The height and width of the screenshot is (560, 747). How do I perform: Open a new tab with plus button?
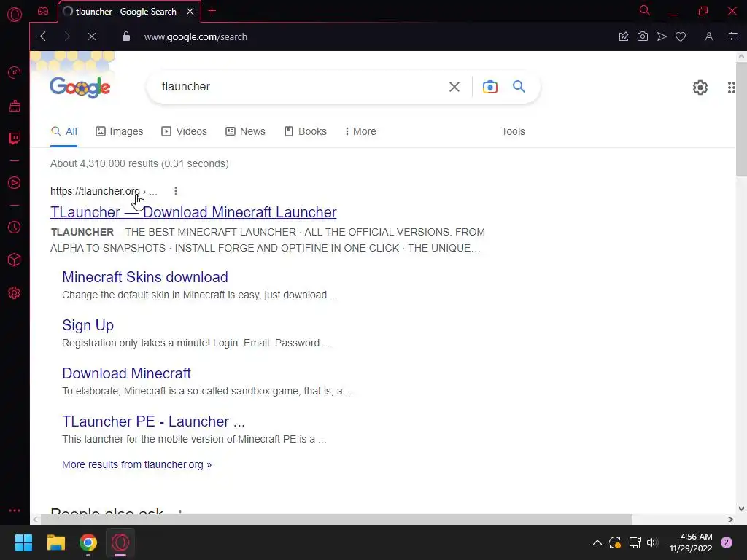[212, 11]
